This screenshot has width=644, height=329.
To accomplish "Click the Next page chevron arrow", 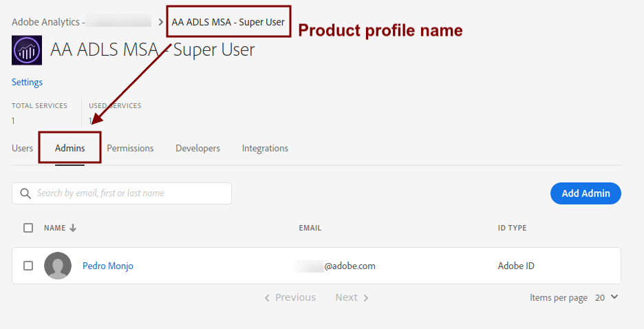I will (366, 298).
